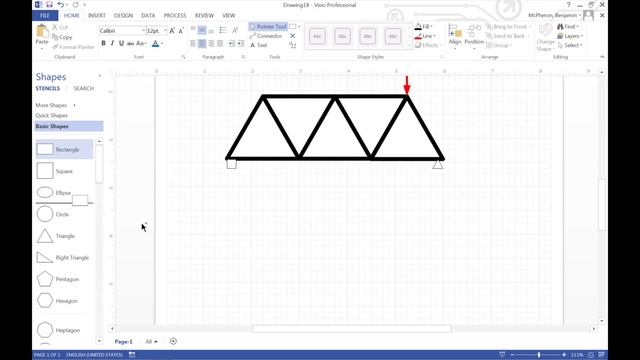Image resolution: width=640 pixels, height=360 pixels.
Task: Click the zoom slider handle
Action: point(539,355)
